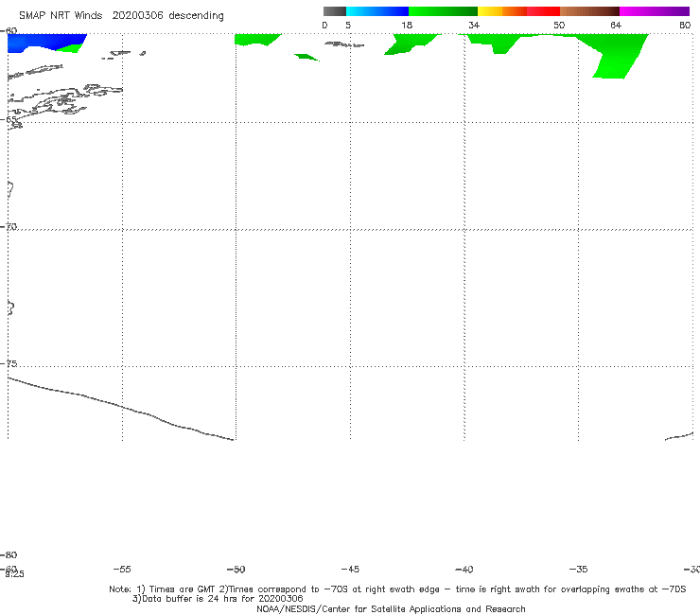The height and width of the screenshot is (615, 700).
Task: Click the longitude label '-45'
Action: pos(350,570)
